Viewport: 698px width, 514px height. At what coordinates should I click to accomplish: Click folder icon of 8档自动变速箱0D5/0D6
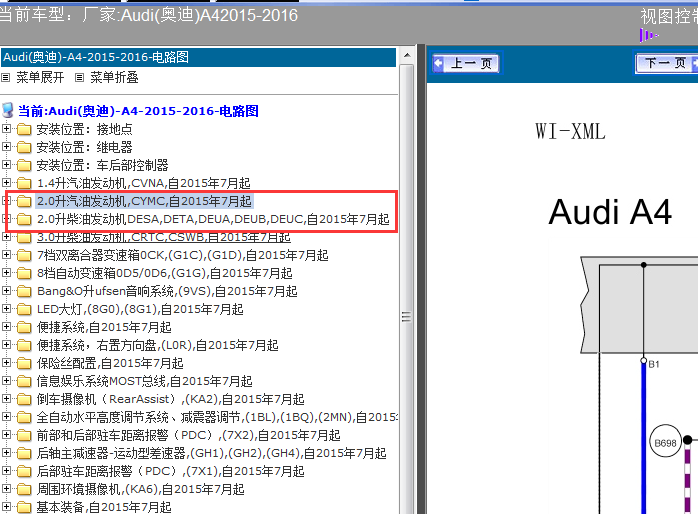click(x=24, y=273)
